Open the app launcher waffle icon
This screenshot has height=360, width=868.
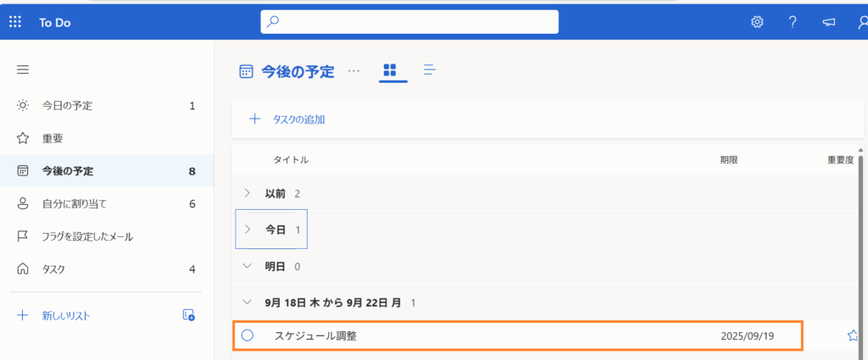pyautogui.click(x=15, y=22)
